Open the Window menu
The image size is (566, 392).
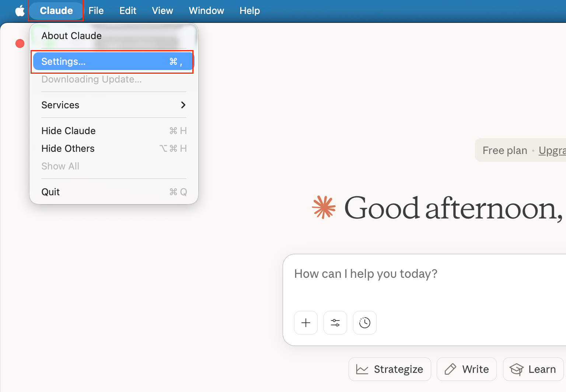(x=206, y=11)
